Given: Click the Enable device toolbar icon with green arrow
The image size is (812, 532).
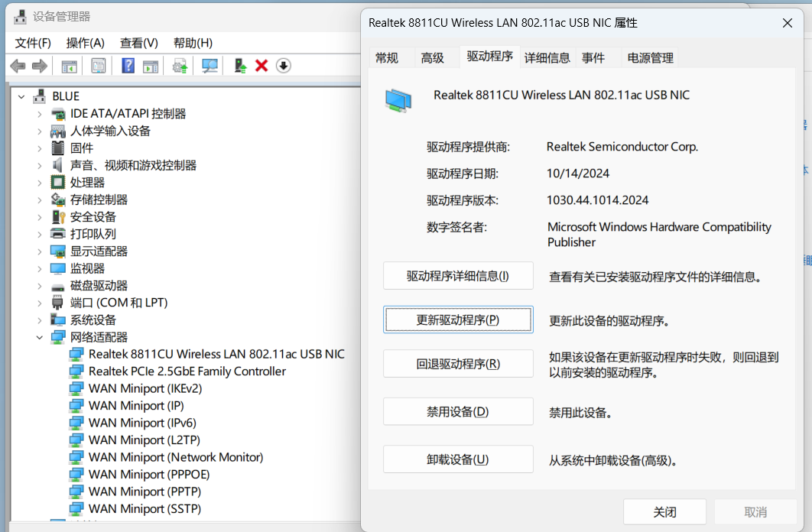Looking at the screenshot, I should [240, 66].
